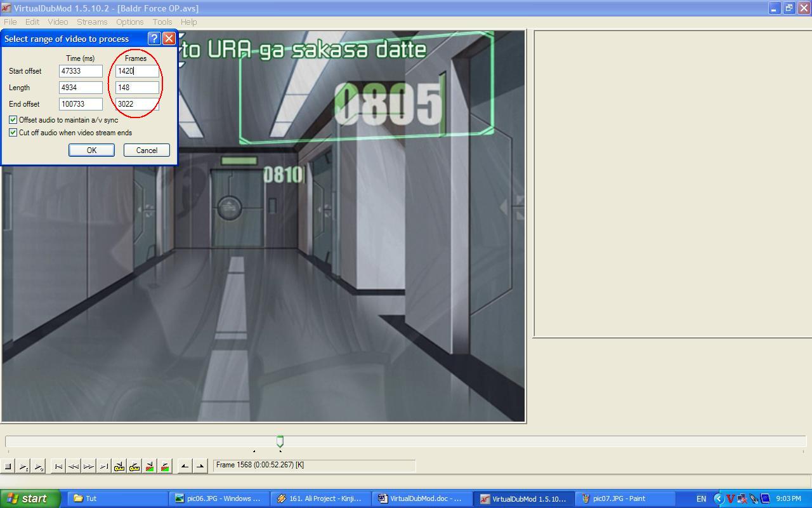Confirm the range with OK
The width and height of the screenshot is (812, 508).
pyautogui.click(x=91, y=150)
